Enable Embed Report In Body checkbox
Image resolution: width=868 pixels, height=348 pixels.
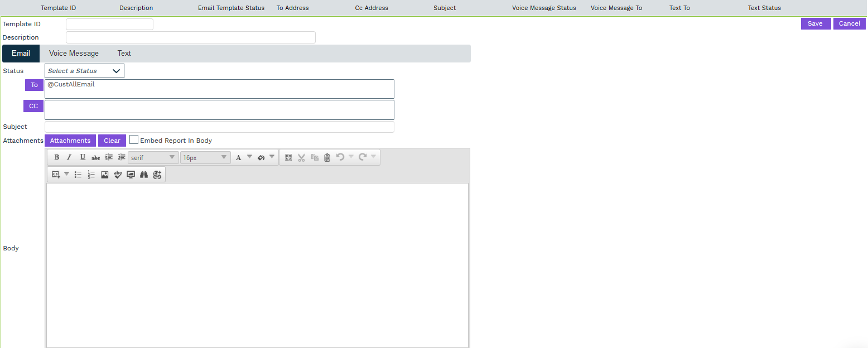(134, 140)
